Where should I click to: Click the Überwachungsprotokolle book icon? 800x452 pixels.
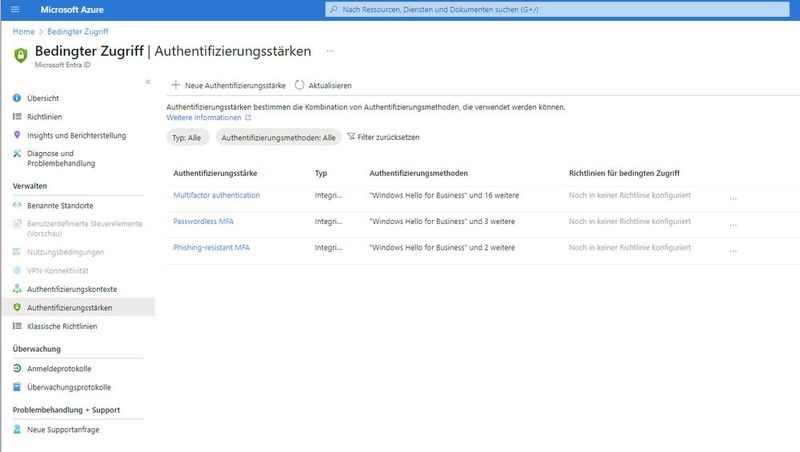[x=17, y=387]
